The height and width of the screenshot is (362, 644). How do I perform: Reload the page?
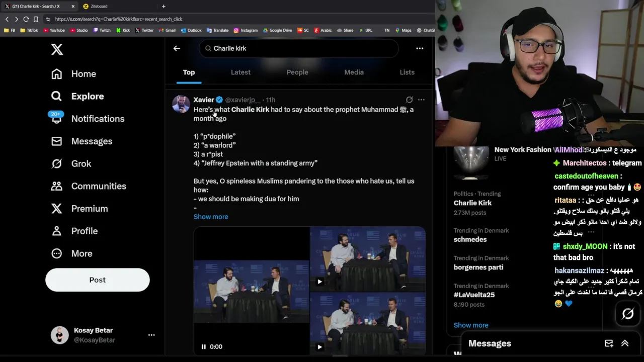26,19
